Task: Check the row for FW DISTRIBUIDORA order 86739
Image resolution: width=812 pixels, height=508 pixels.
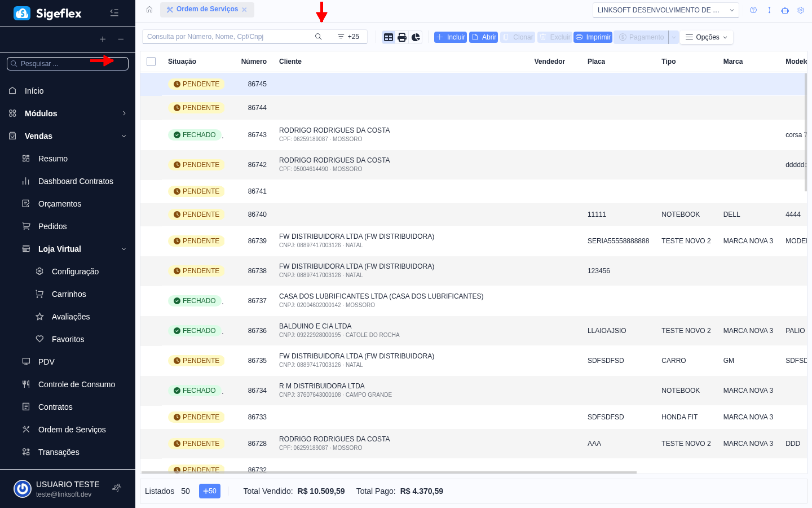Action: pos(151,241)
